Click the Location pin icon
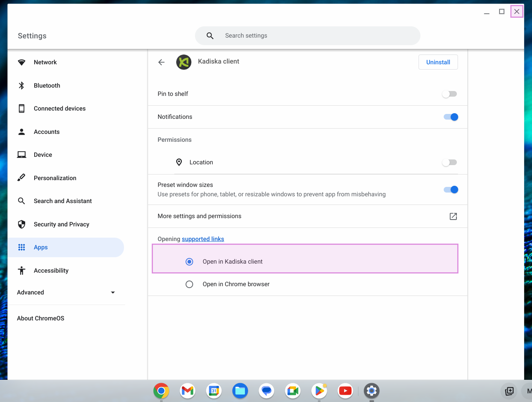Image resolution: width=532 pixels, height=402 pixels. 179,162
